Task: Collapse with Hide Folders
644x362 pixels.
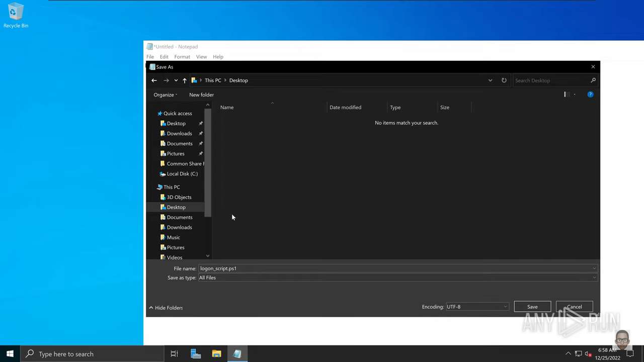Action: [166, 308]
